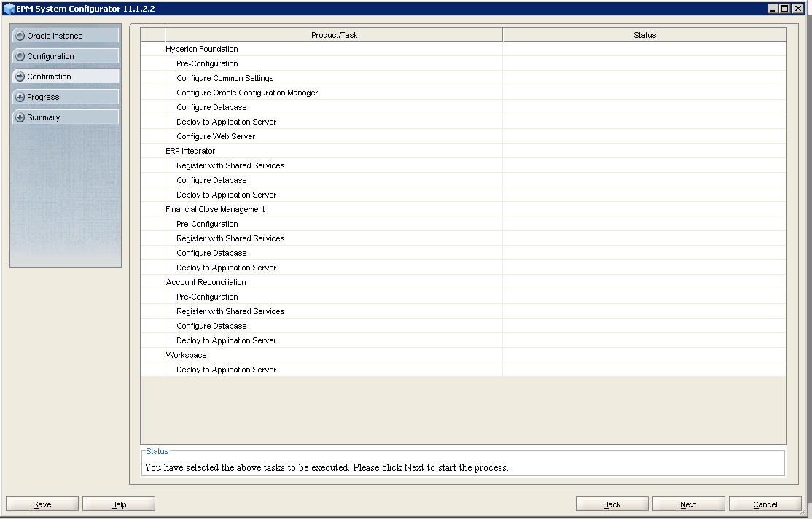Select Configure Database under ERP Integrator

(x=464, y=180)
